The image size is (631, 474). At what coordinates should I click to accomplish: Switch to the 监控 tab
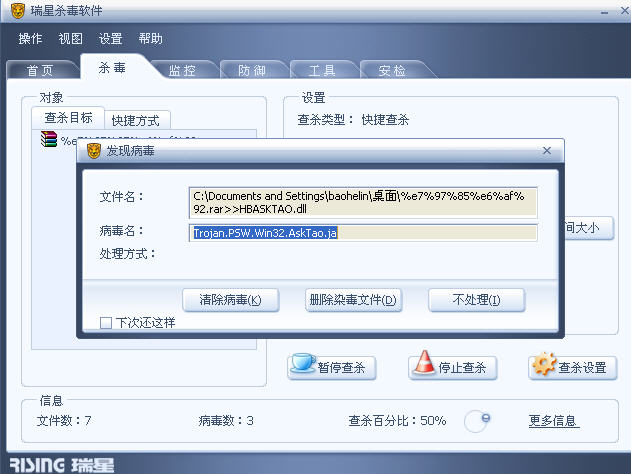click(182, 70)
